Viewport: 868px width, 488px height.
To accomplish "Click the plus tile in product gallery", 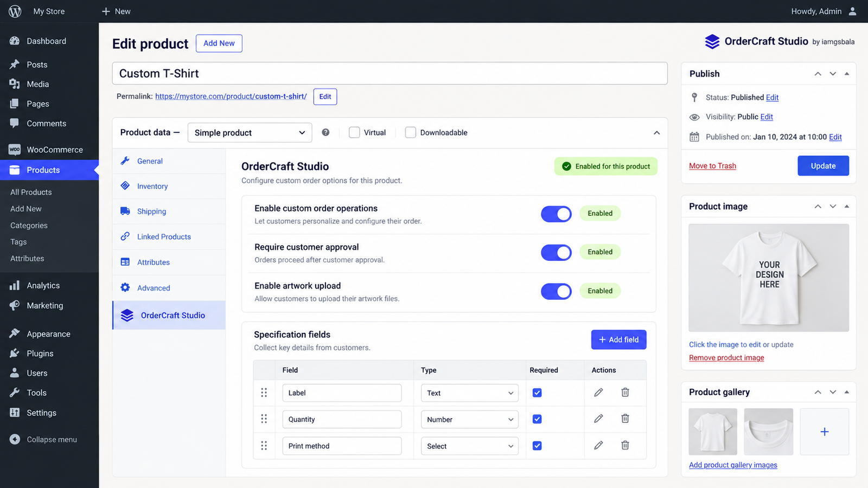I will point(825,432).
